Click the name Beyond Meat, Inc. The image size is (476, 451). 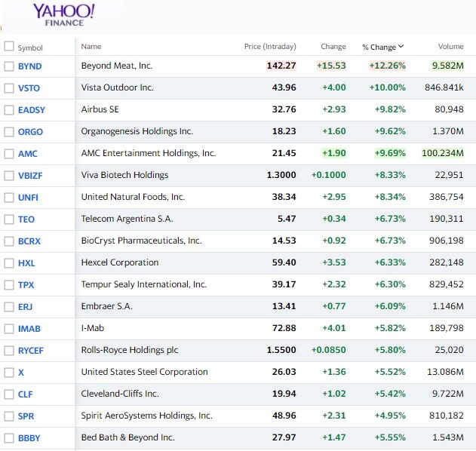pos(117,66)
